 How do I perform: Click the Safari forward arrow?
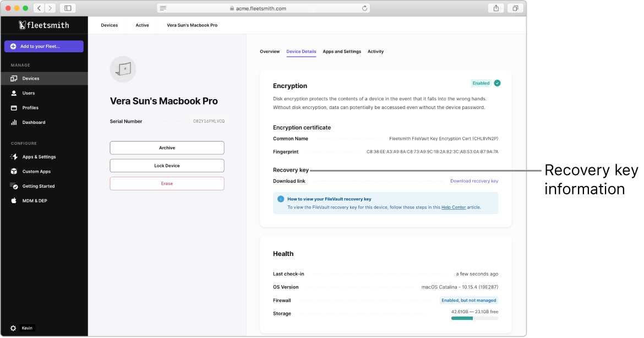click(50, 8)
